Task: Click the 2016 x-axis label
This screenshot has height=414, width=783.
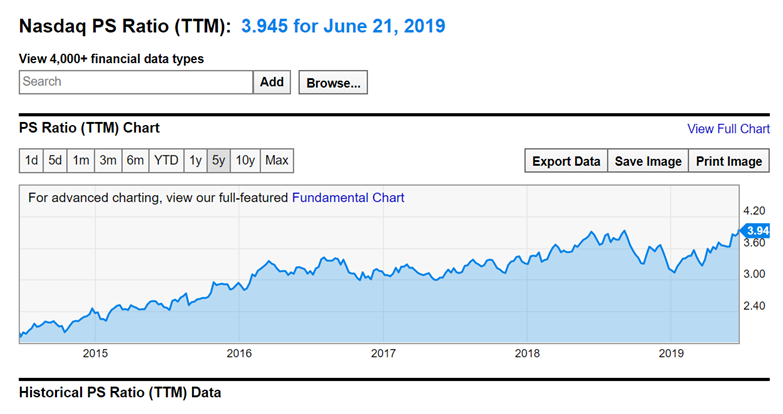Action: (239, 354)
